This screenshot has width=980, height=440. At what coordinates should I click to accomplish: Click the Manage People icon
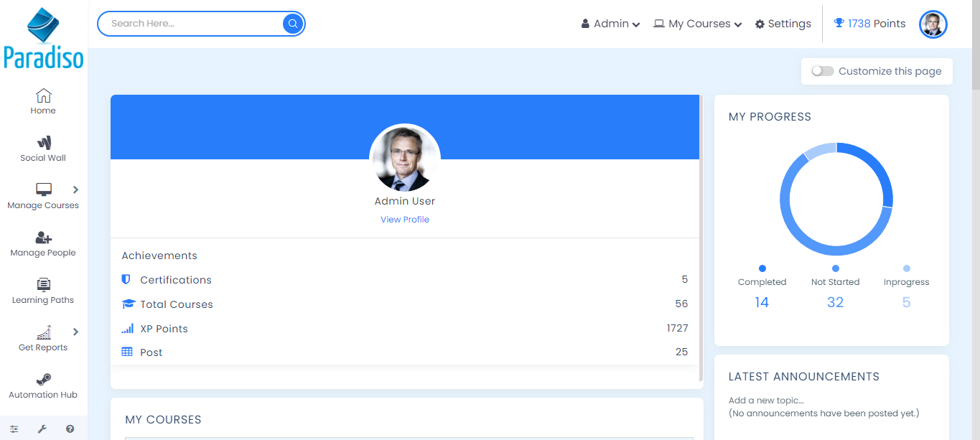coord(43,238)
